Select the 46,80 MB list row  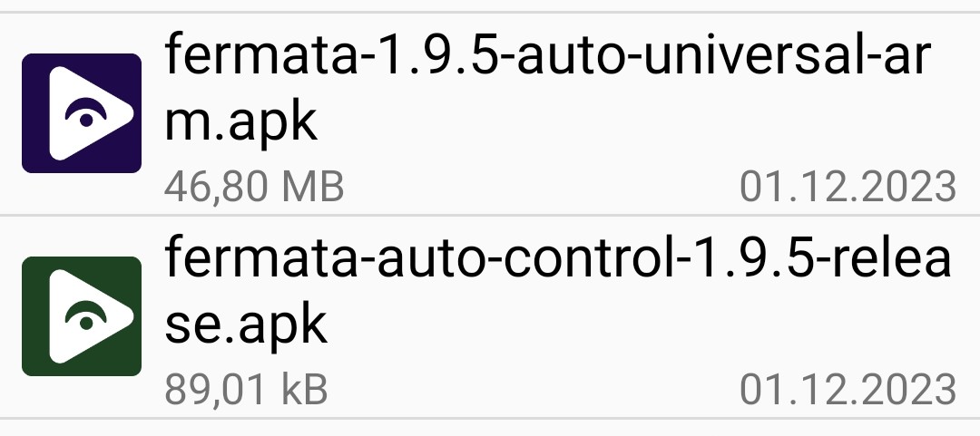[x=490, y=113]
